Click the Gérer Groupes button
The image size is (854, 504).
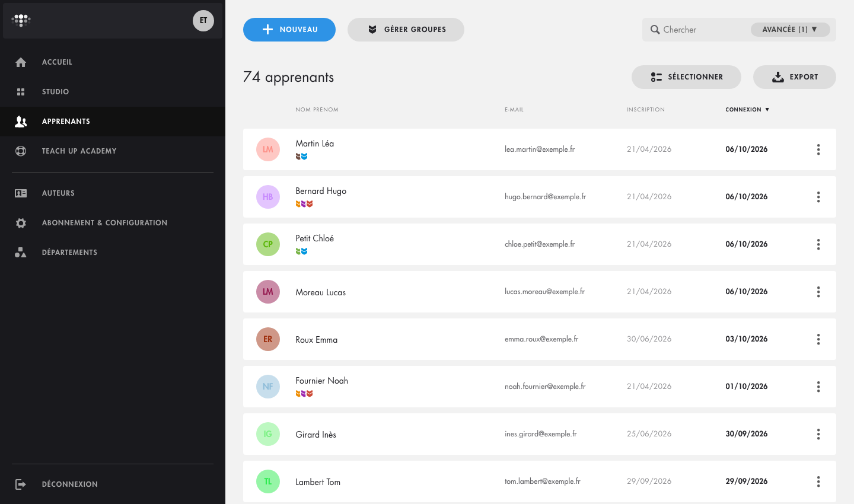(406, 30)
